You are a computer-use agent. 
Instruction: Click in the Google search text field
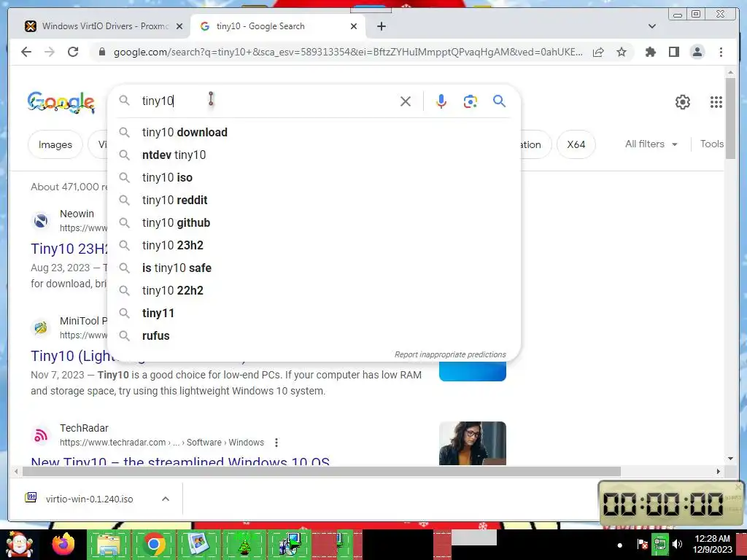tap(267, 101)
